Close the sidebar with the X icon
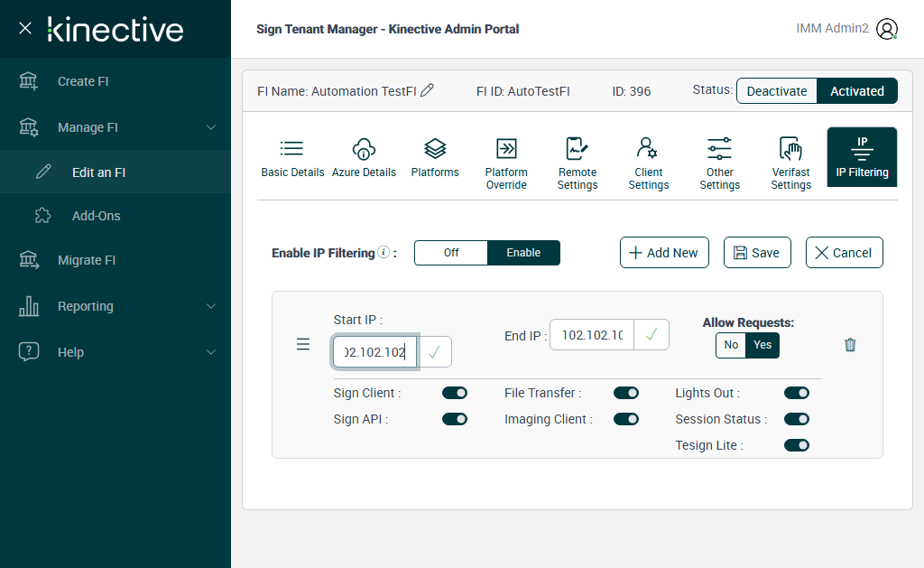The width and height of the screenshot is (924, 568). point(24,28)
